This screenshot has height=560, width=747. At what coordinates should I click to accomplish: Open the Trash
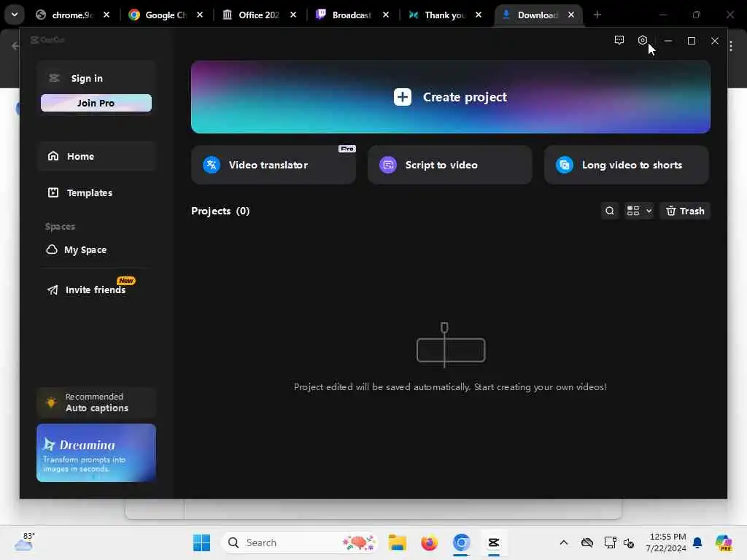point(685,211)
